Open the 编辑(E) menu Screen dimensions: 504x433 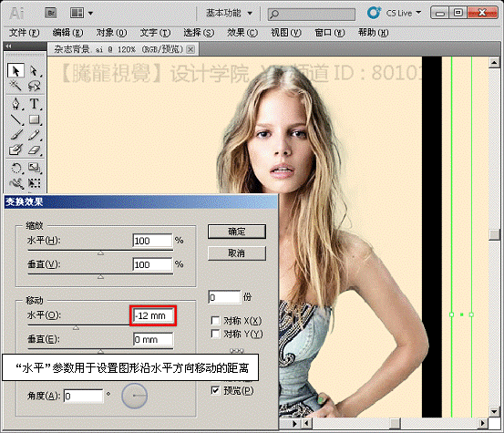[x=67, y=33]
